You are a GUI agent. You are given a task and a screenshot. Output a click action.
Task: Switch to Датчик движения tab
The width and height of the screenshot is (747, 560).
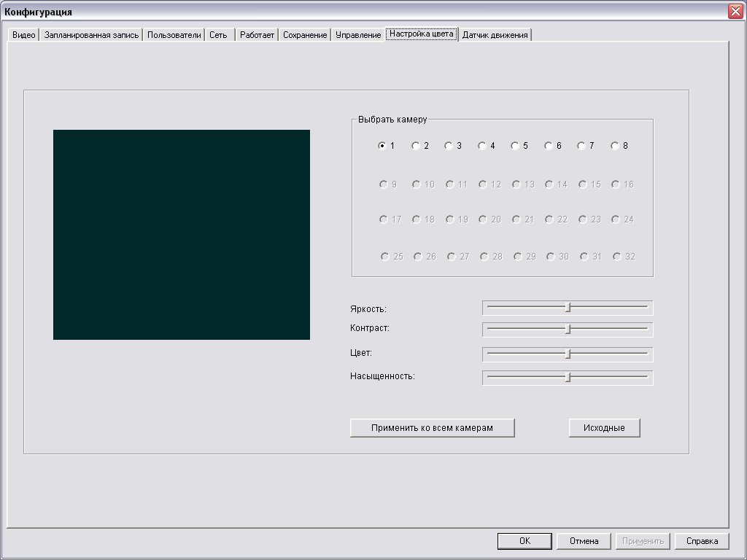(495, 35)
